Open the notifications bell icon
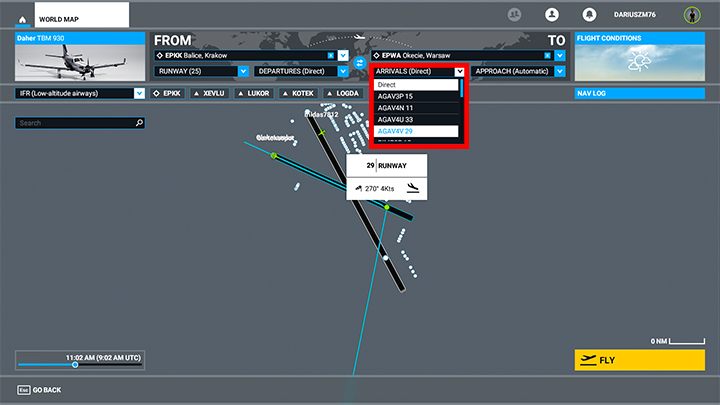720x405 pixels. (x=590, y=15)
